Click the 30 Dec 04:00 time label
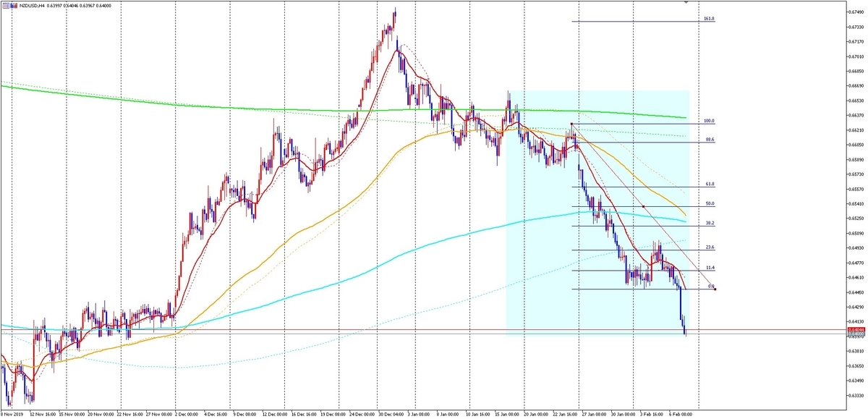 391,415
